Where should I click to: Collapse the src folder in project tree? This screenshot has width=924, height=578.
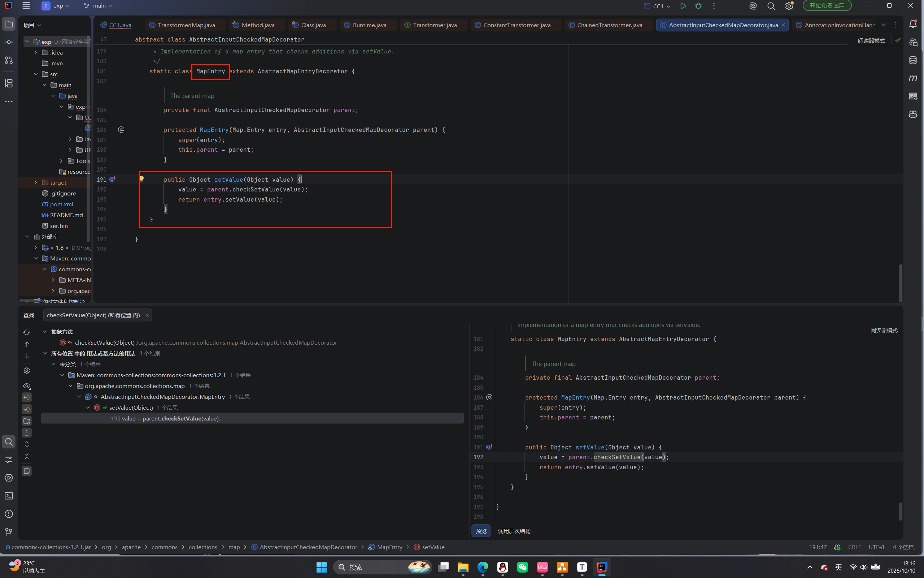click(x=35, y=74)
